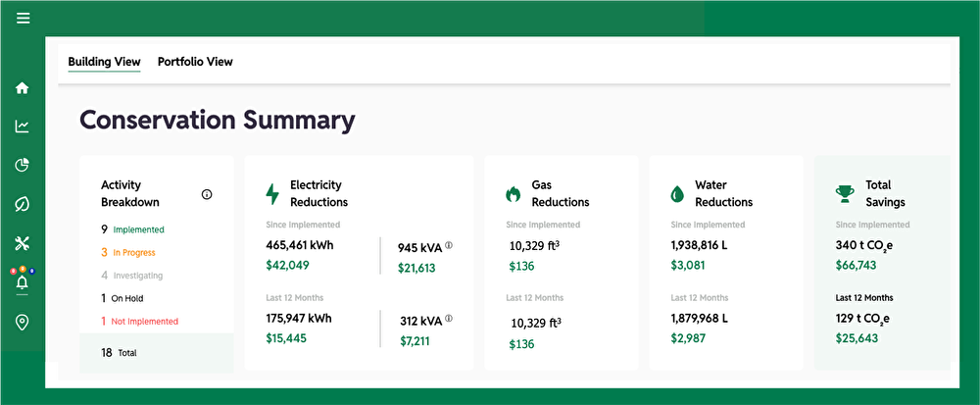
Task: Open the leaf conservation icon
Action: coord(23,204)
